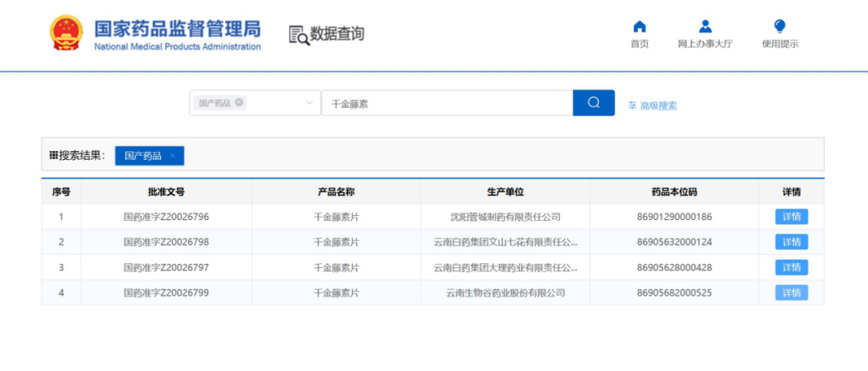Click 云南生物谷药业股份有限公司 cell
The width and height of the screenshot is (868, 371).
click(x=506, y=293)
